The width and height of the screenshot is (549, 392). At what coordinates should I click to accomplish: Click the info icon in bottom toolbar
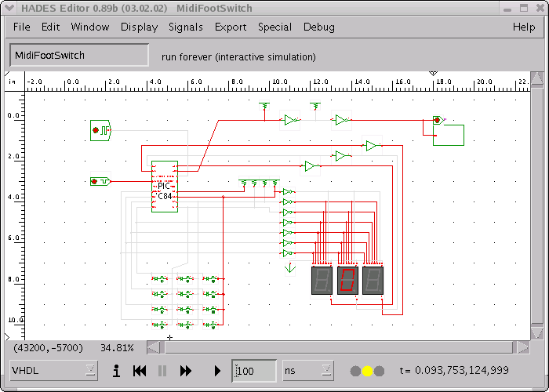[x=116, y=371]
